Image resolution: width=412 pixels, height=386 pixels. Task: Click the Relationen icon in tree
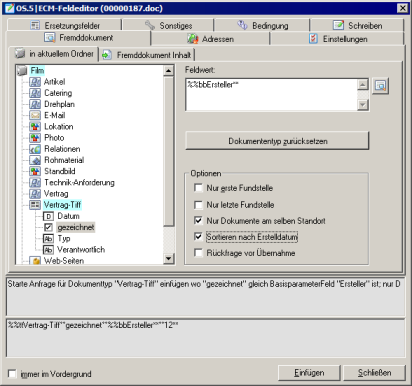click(x=35, y=149)
